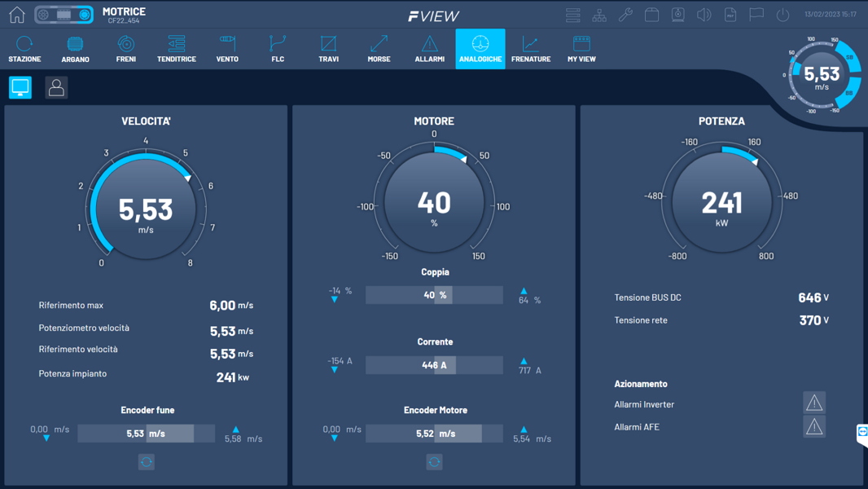The image size is (868, 489).
Task: Open the network hierarchy diagram icon
Action: click(x=599, y=15)
